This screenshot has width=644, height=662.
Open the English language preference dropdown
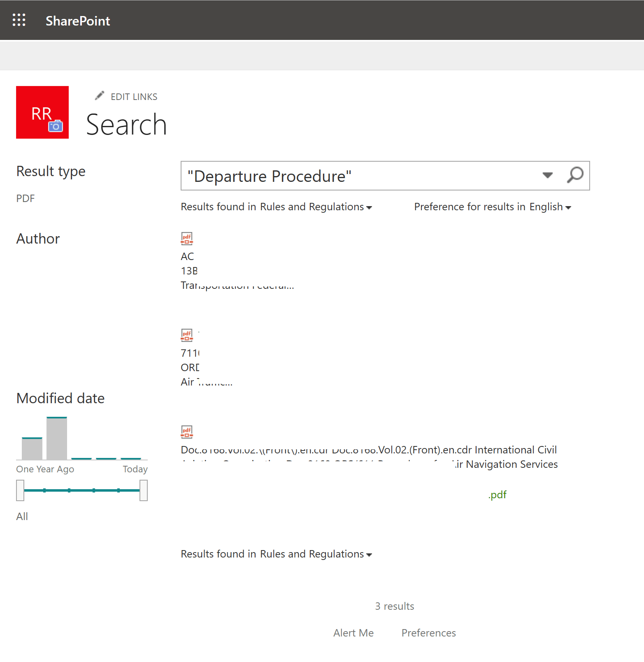point(550,207)
